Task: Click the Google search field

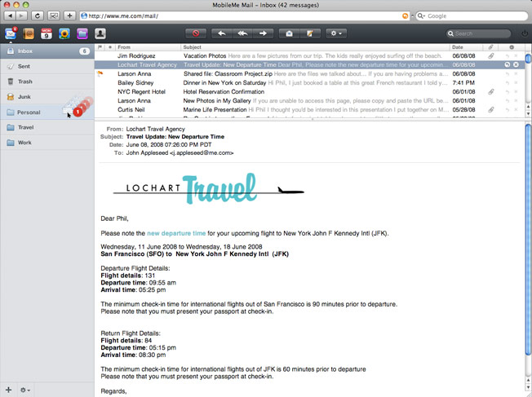Action: (472, 16)
